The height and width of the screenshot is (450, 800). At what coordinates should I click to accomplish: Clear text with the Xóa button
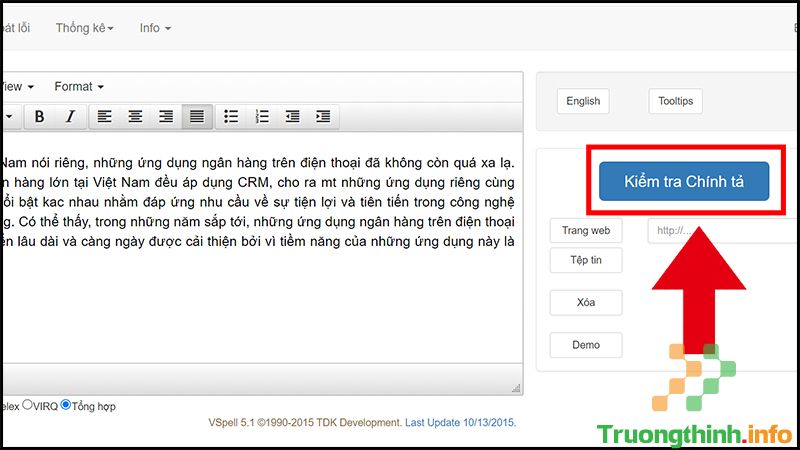pyautogui.click(x=586, y=303)
